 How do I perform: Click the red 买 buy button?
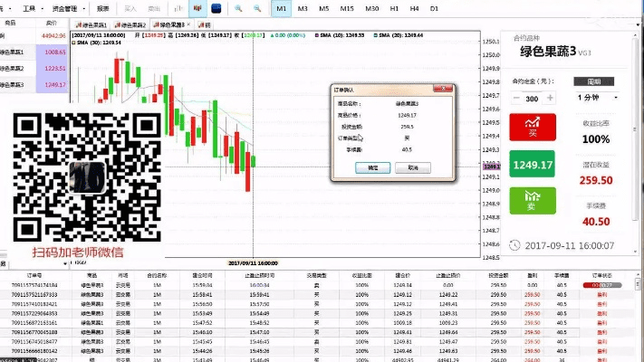531,127
